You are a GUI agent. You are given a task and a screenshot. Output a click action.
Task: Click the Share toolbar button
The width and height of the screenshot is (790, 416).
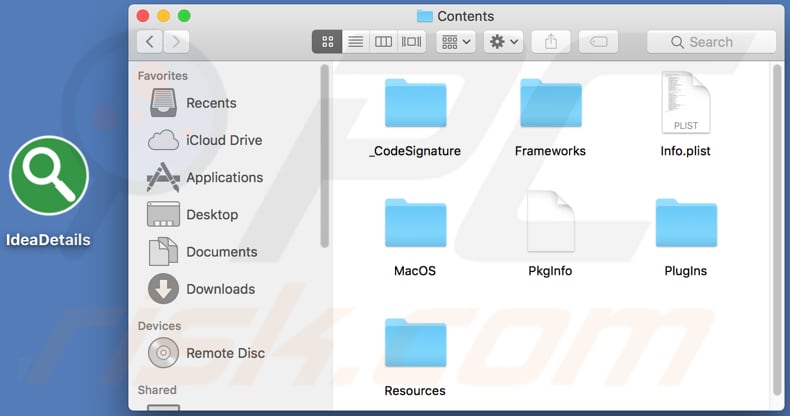click(551, 42)
